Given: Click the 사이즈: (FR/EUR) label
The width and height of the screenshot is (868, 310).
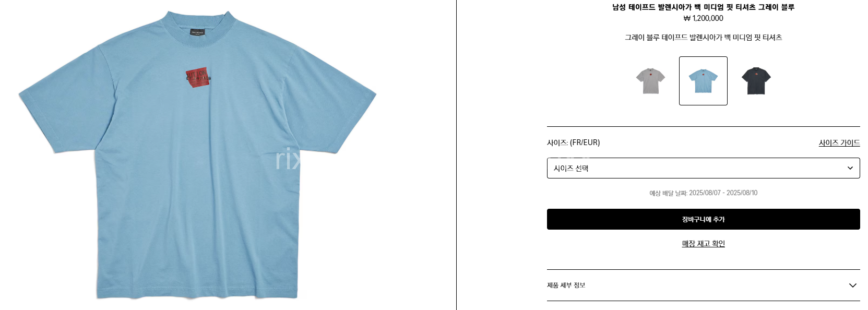Looking at the screenshot, I should [x=573, y=142].
